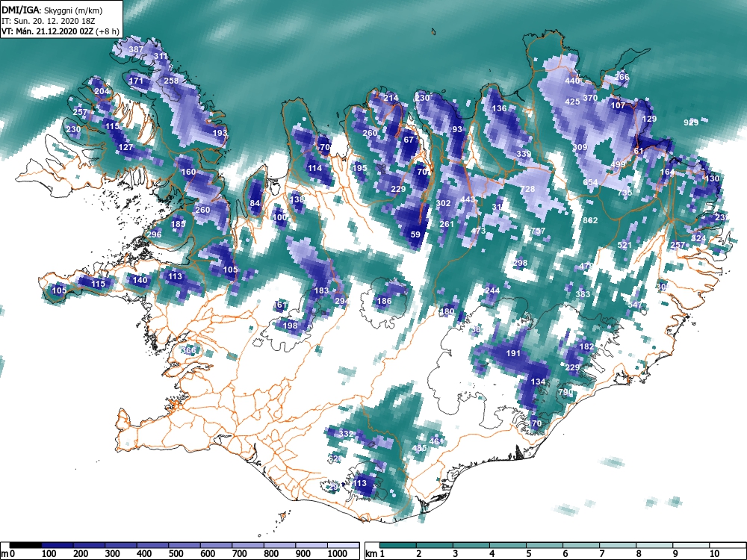Screen dimensions: 747x560
Task: Click the '136' visibility value
Action: [x=499, y=108]
